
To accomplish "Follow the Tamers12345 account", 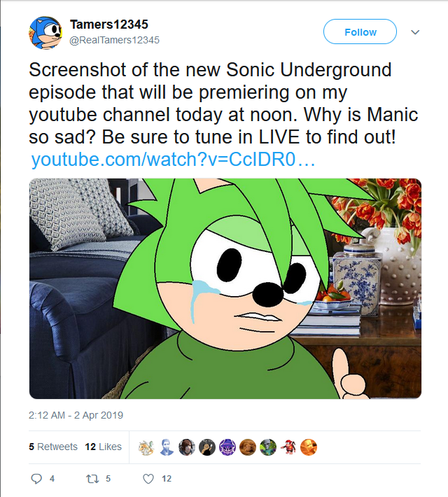I will [x=360, y=32].
